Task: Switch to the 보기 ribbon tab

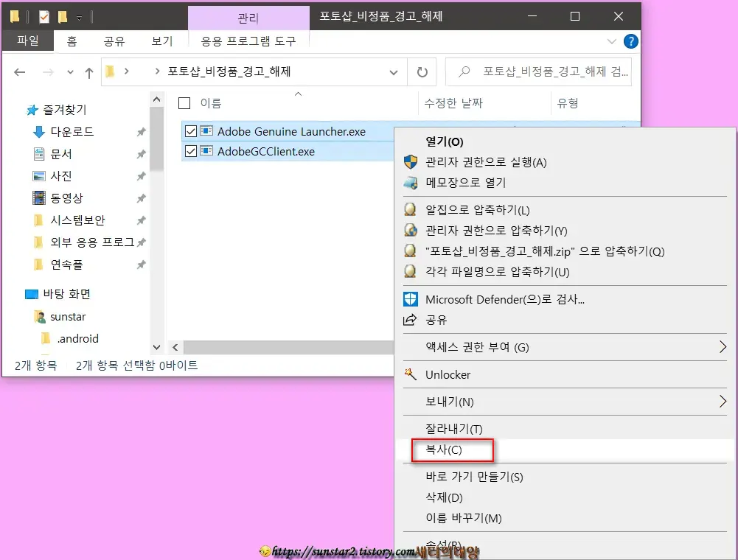Action: (x=161, y=41)
